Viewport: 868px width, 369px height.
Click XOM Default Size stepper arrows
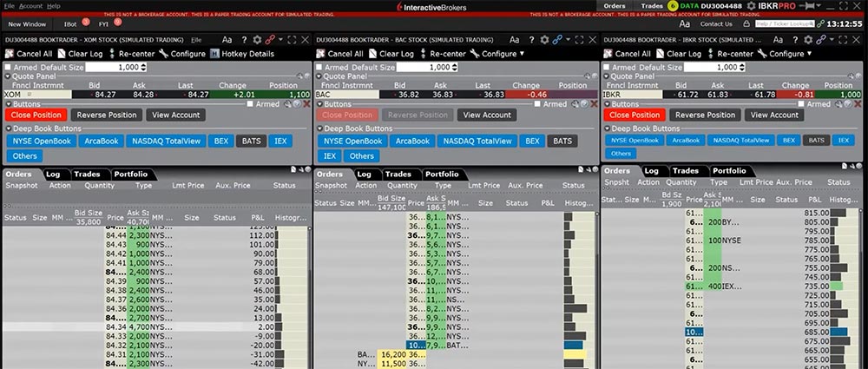click(144, 67)
